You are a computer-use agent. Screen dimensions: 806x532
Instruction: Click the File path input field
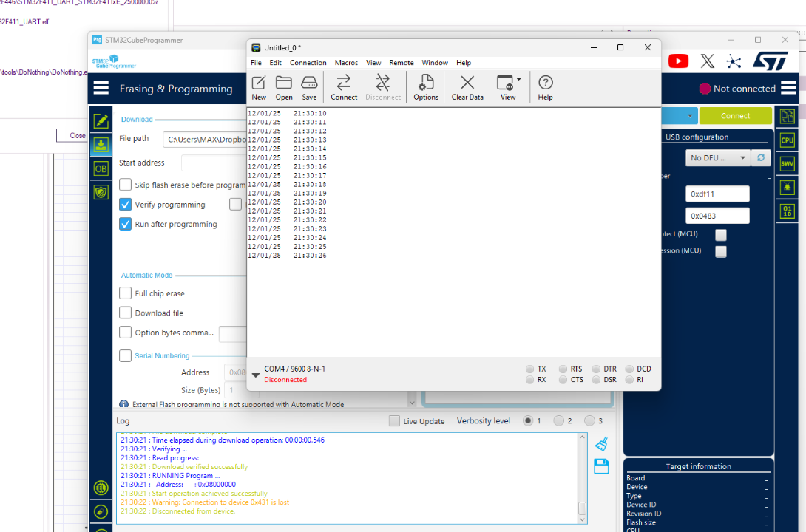(x=205, y=139)
